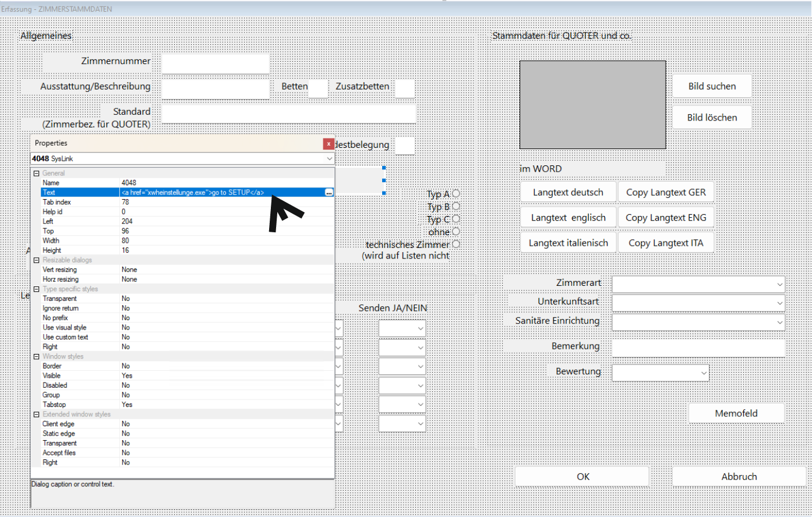
Task: Select the ohne radio button
Action: tap(456, 232)
